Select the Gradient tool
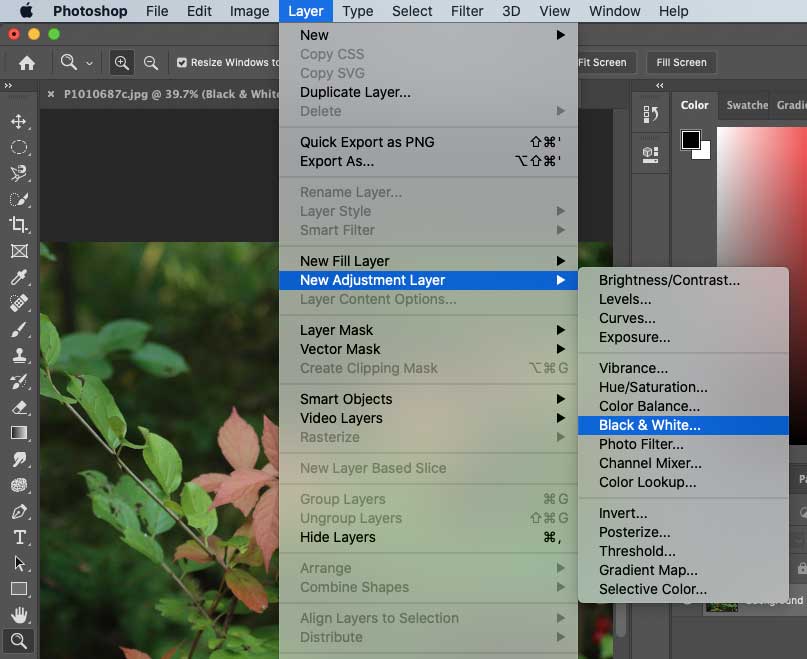 [19, 433]
